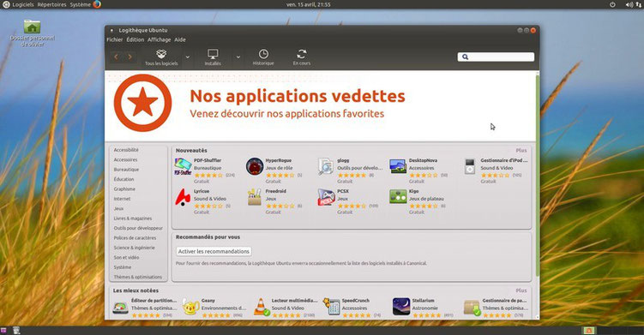
Task: Click the Gestionnaire de paquets icon
Action: pos(472,308)
